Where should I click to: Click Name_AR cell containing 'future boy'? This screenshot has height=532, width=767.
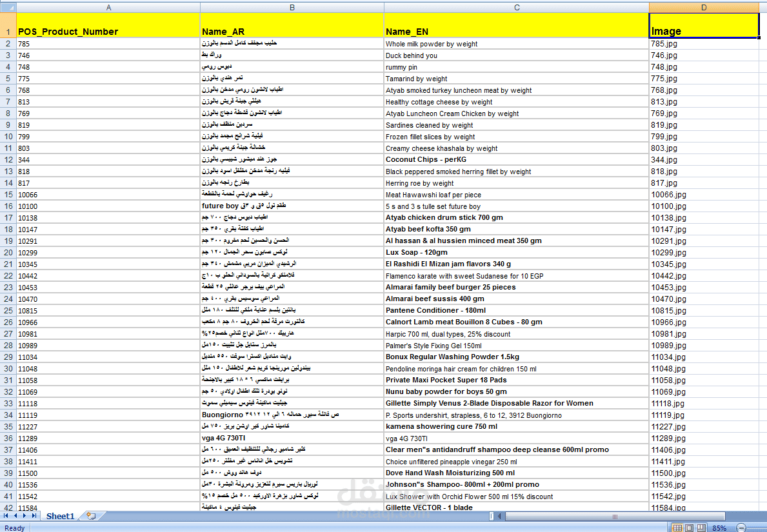point(292,206)
